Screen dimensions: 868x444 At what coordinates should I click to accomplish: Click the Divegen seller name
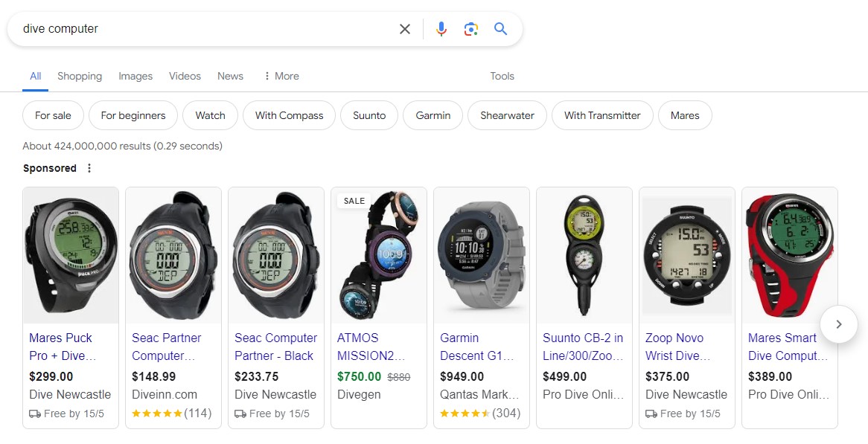pyautogui.click(x=359, y=395)
